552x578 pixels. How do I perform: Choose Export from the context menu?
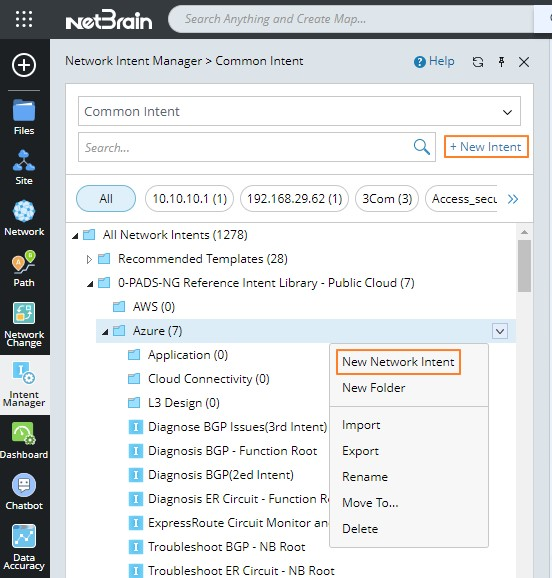click(360, 451)
